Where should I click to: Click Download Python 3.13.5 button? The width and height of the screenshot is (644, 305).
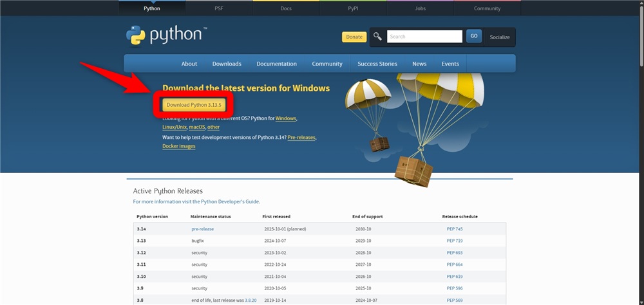pyautogui.click(x=194, y=105)
